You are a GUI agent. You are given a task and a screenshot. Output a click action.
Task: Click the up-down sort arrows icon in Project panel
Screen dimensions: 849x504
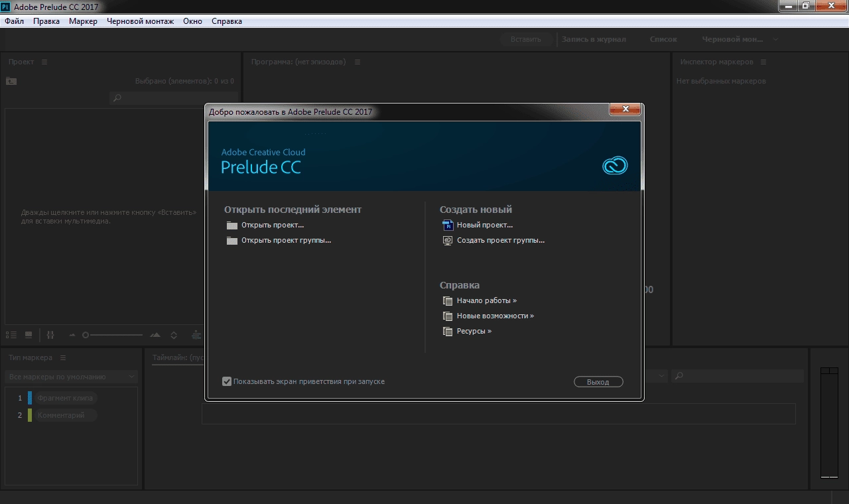coord(174,336)
